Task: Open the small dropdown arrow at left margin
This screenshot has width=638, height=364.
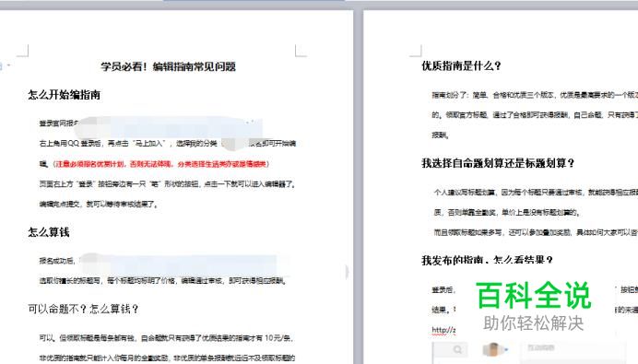Action: coord(8,65)
